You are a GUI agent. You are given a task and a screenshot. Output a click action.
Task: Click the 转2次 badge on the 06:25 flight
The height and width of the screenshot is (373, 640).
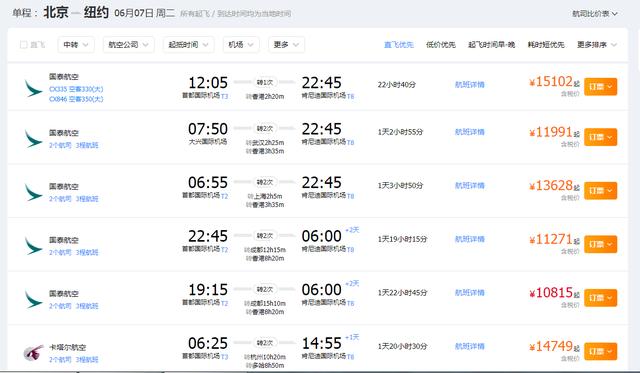[x=265, y=343]
